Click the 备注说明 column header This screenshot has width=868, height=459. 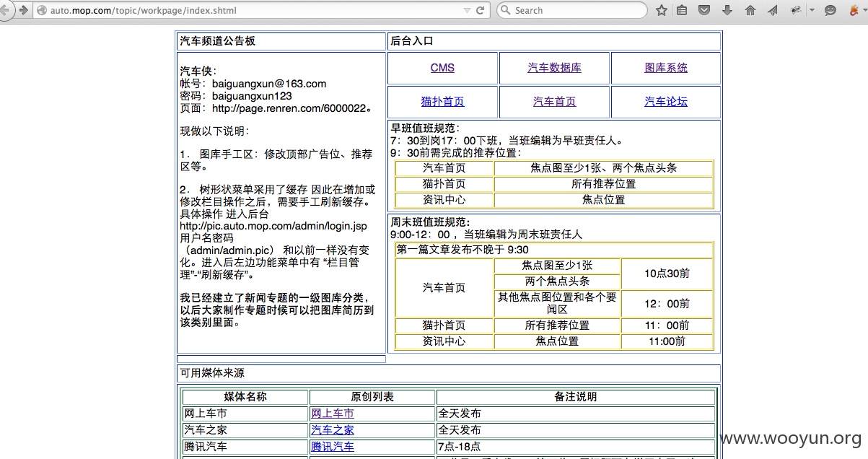click(575, 397)
